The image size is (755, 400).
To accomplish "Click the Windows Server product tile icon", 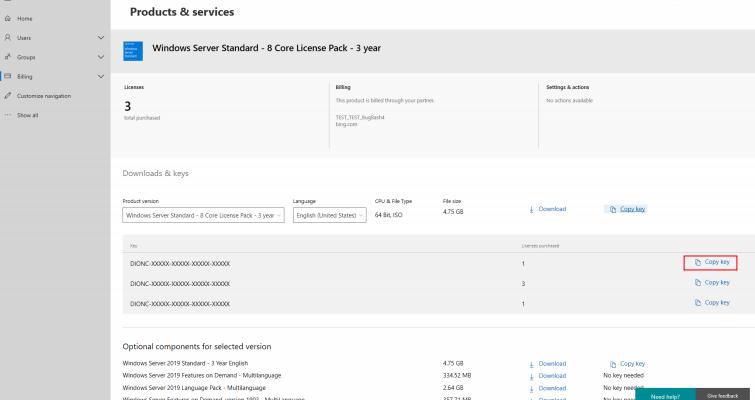I will (x=133, y=51).
